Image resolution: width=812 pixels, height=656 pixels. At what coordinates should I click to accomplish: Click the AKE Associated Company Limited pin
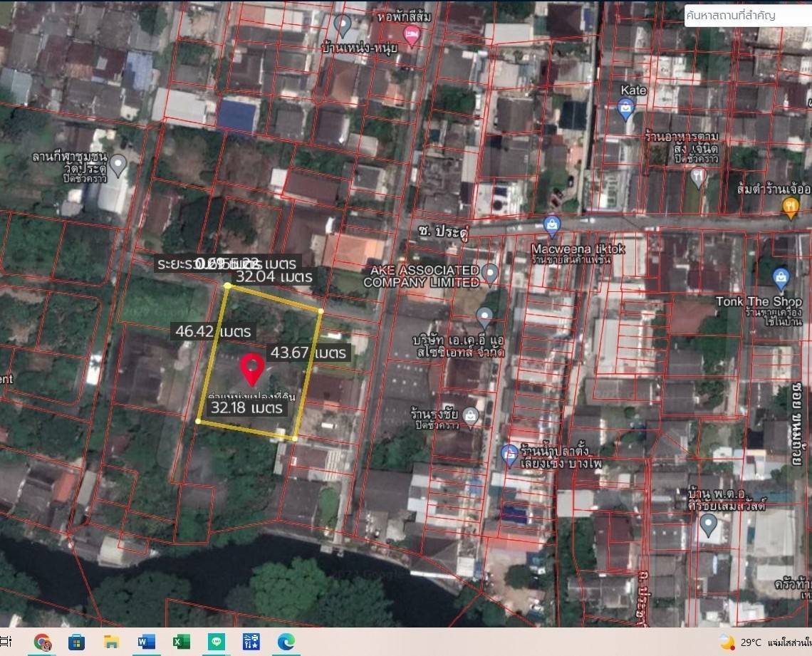[489, 273]
